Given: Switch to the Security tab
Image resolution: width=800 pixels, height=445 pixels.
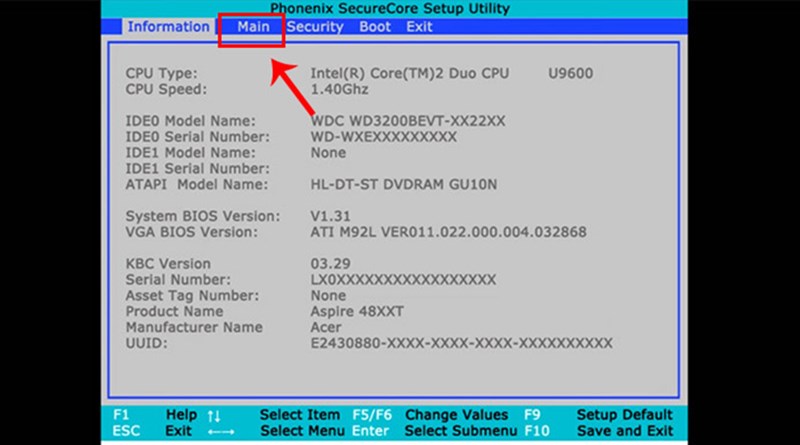Looking at the screenshot, I should 315,27.
